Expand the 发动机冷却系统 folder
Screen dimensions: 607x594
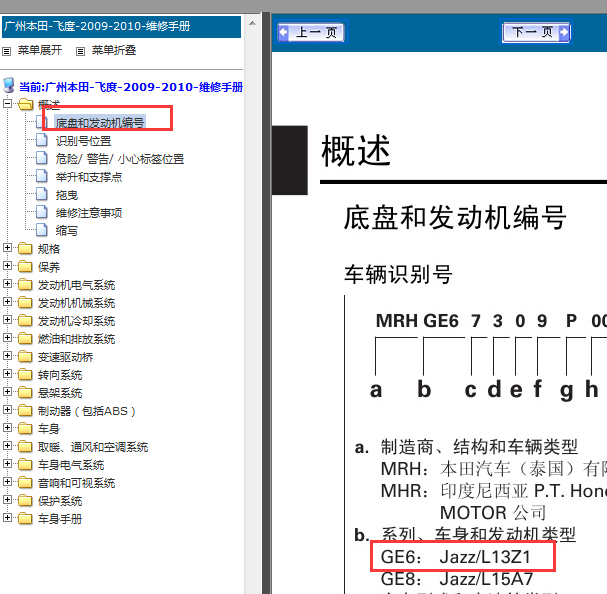click(7, 319)
